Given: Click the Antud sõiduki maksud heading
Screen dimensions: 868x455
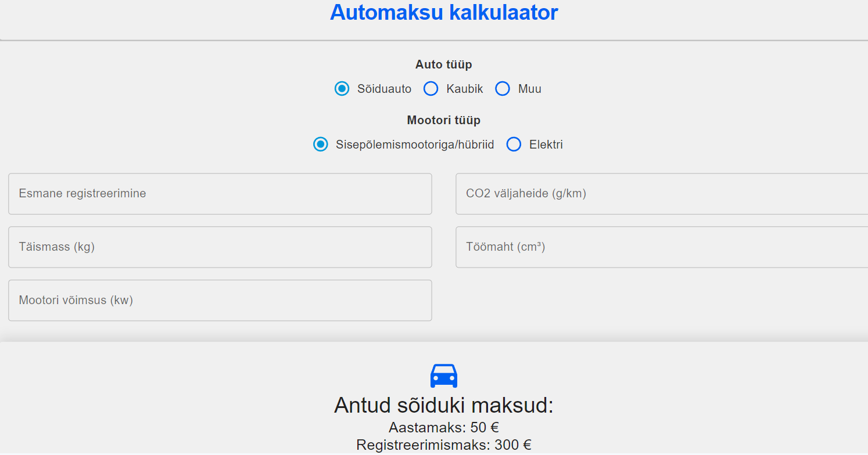Looking at the screenshot, I should pyautogui.click(x=443, y=405).
